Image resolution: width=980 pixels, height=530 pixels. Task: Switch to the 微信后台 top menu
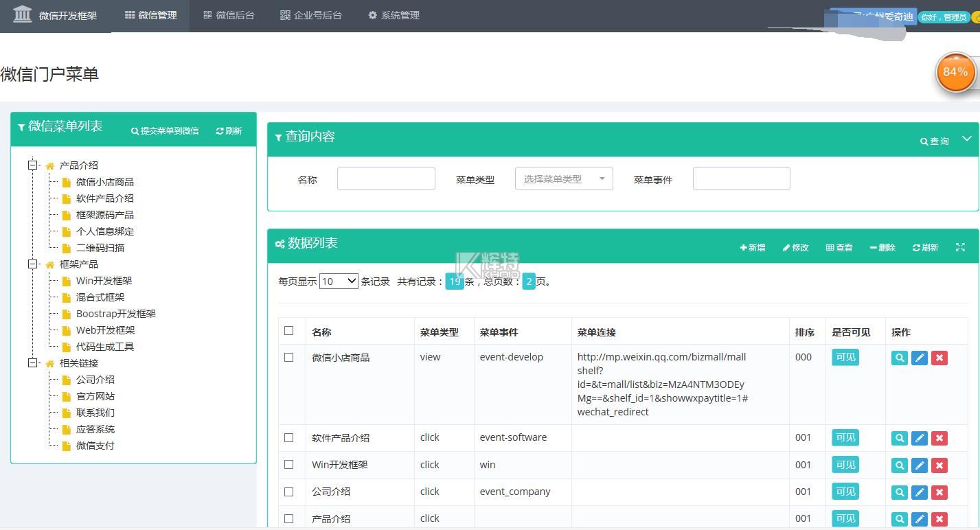tap(229, 15)
